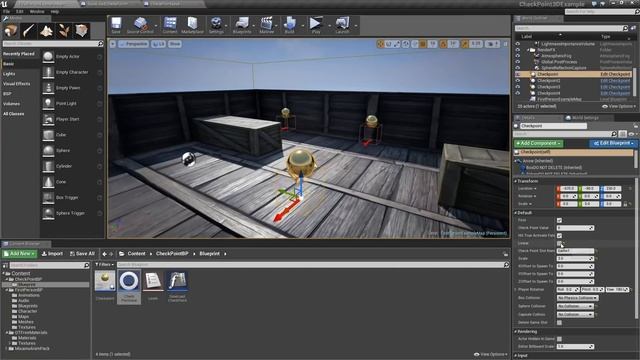Viewport: 640px width, 360px height.
Task: Click the Build toolbar icon
Action: click(x=290, y=24)
